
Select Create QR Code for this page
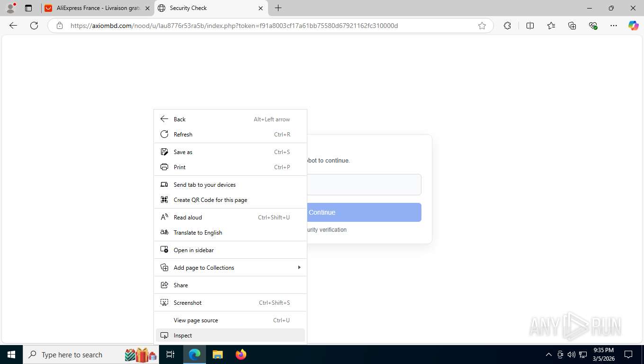(230, 200)
